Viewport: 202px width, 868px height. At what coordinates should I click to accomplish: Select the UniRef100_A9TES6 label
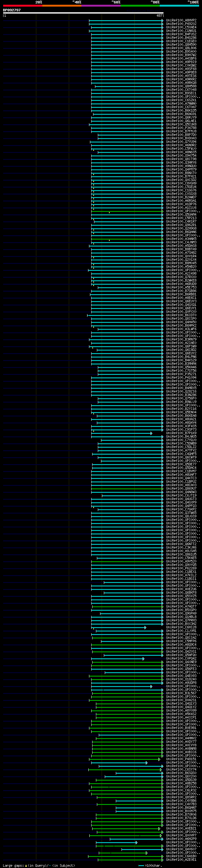pos(181,76)
